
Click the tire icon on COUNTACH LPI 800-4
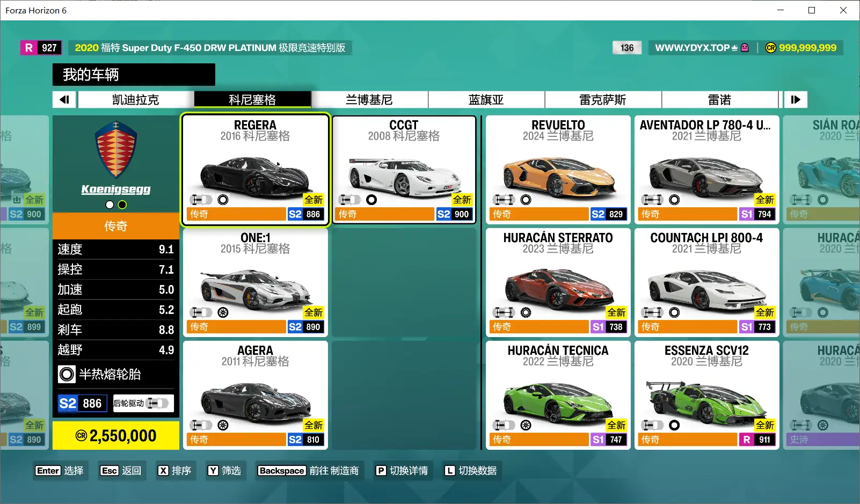(674, 312)
